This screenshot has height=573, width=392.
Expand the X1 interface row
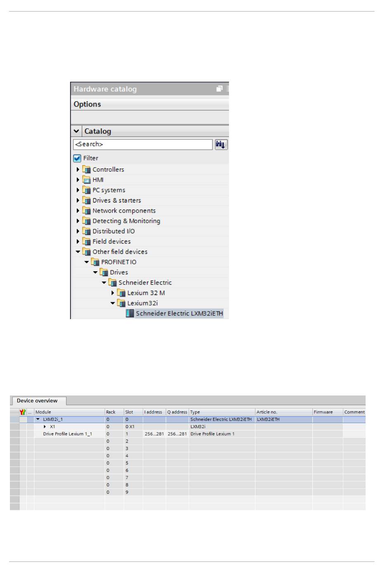tap(45, 426)
